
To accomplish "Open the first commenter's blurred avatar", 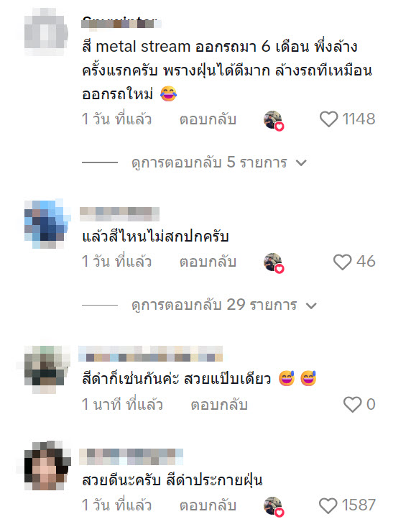I will 46,33.
